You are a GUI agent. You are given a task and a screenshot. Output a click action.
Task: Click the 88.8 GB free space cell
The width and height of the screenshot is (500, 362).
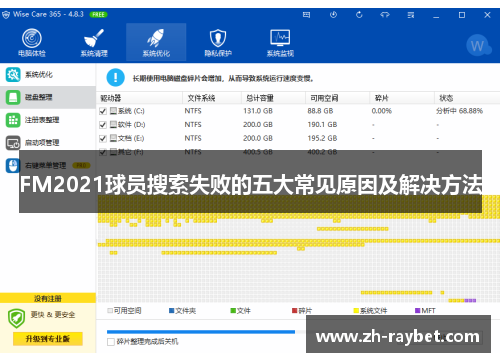(320, 111)
